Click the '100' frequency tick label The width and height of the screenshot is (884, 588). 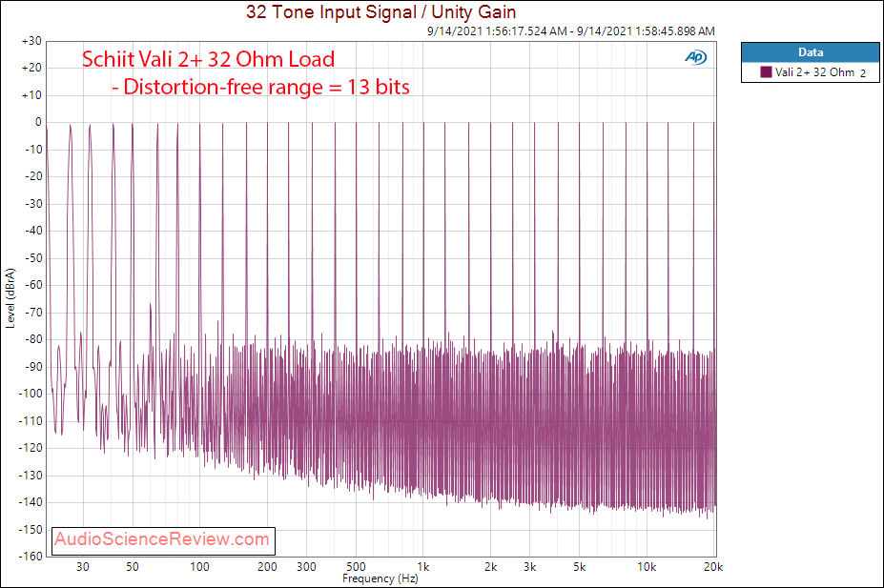[199, 567]
